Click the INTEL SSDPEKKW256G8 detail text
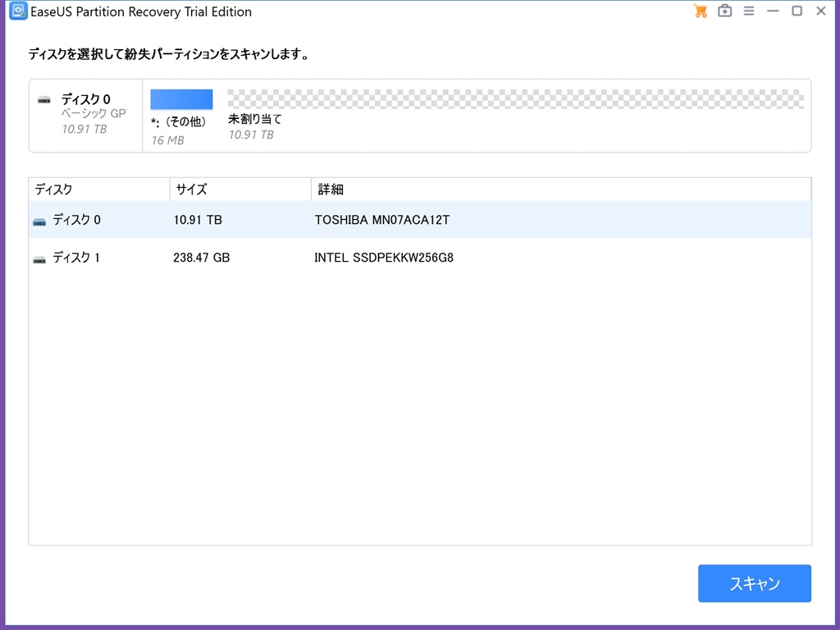The image size is (840, 630). point(384,258)
